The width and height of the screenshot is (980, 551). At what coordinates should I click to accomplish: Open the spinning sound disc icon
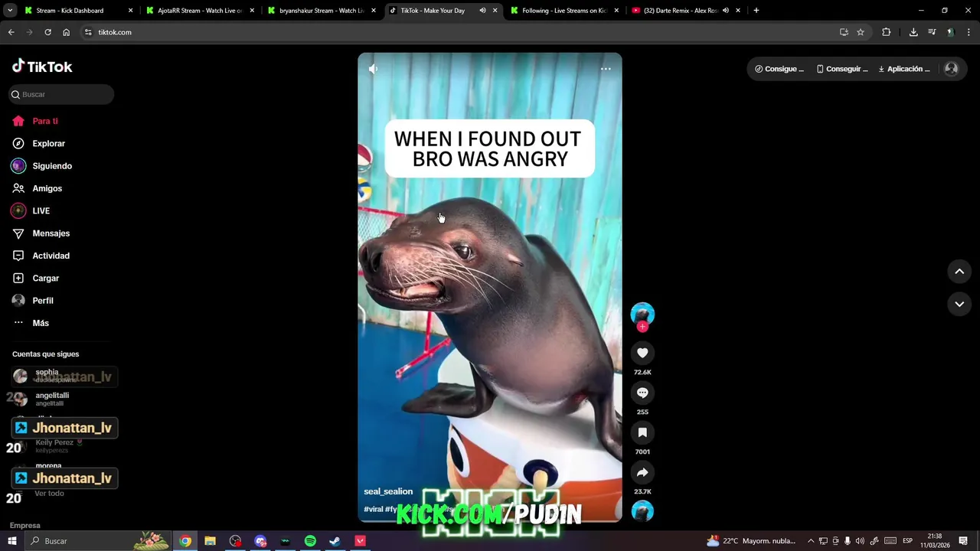coord(642,511)
